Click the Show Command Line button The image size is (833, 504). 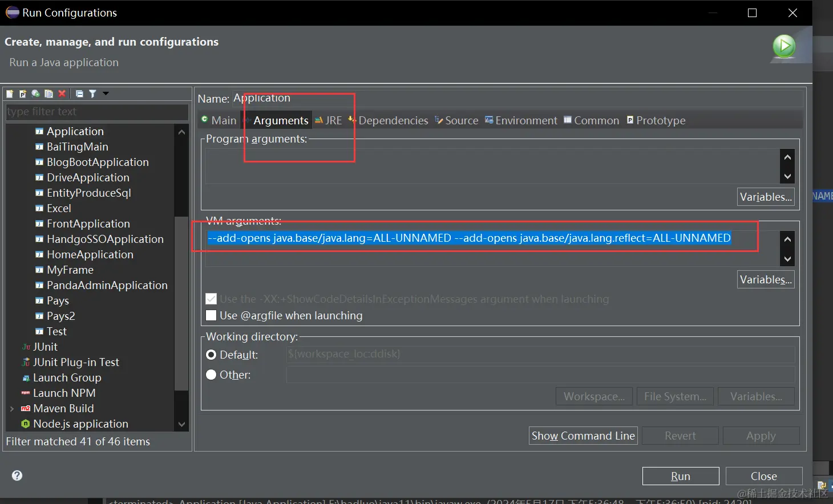coord(583,436)
